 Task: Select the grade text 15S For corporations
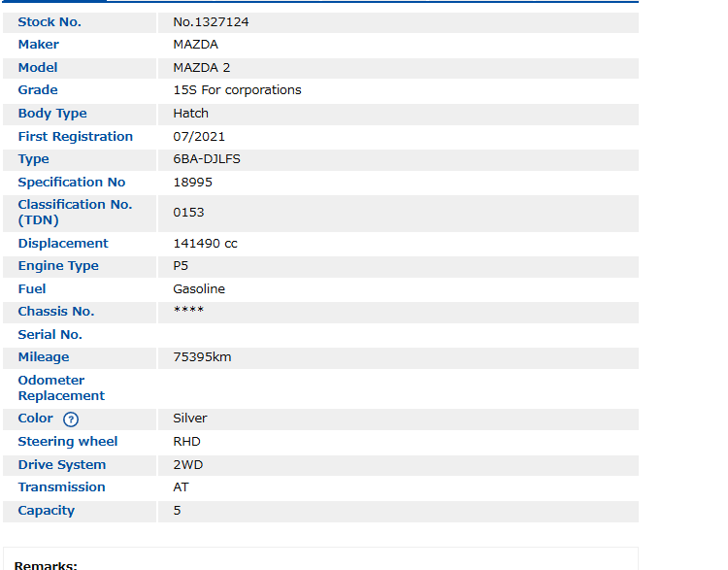tap(237, 90)
